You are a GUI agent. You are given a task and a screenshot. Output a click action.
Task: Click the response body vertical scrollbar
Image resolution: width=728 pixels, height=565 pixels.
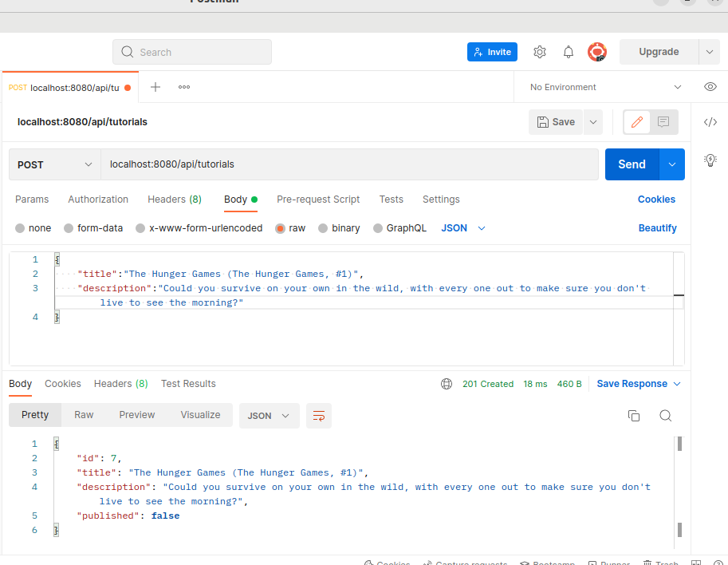[x=679, y=487]
